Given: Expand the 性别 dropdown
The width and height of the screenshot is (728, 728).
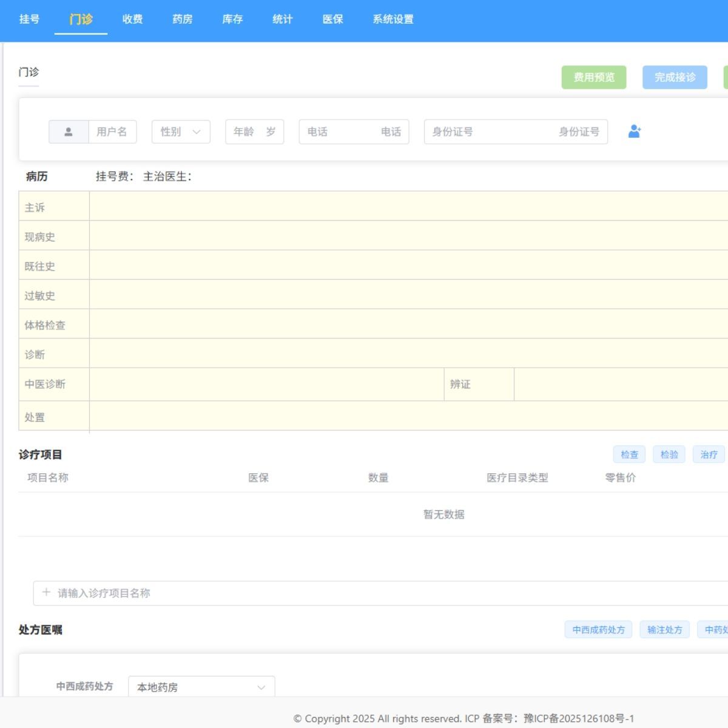Looking at the screenshot, I should (180, 132).
